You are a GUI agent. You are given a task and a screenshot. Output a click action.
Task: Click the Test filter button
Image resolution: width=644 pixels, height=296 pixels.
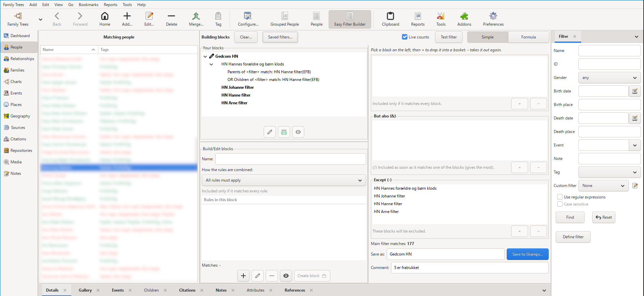pyautogui.click(x=449, y=37)
